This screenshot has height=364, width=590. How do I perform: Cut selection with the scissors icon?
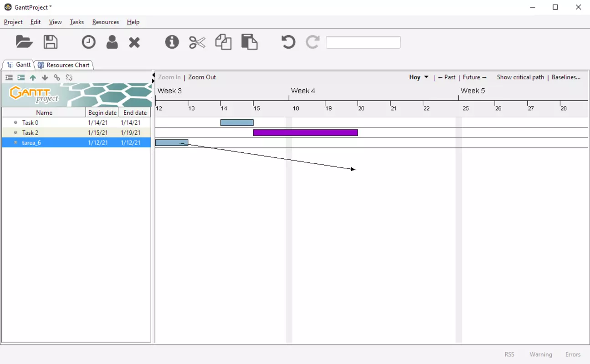pos(197,42)
